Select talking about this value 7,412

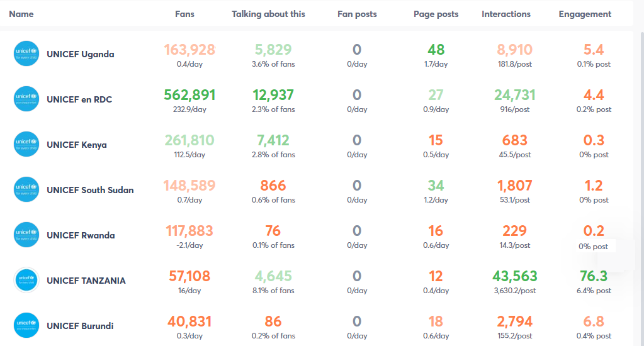pos(273,140)
